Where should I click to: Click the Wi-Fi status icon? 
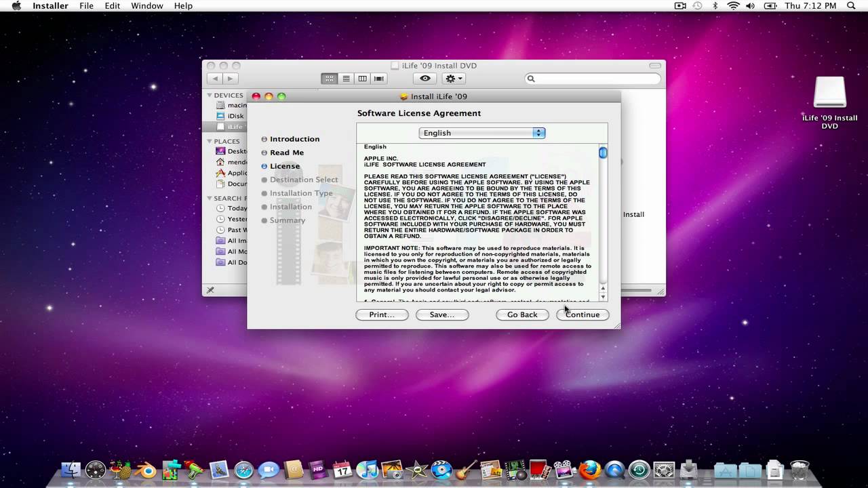pos(733,5)
